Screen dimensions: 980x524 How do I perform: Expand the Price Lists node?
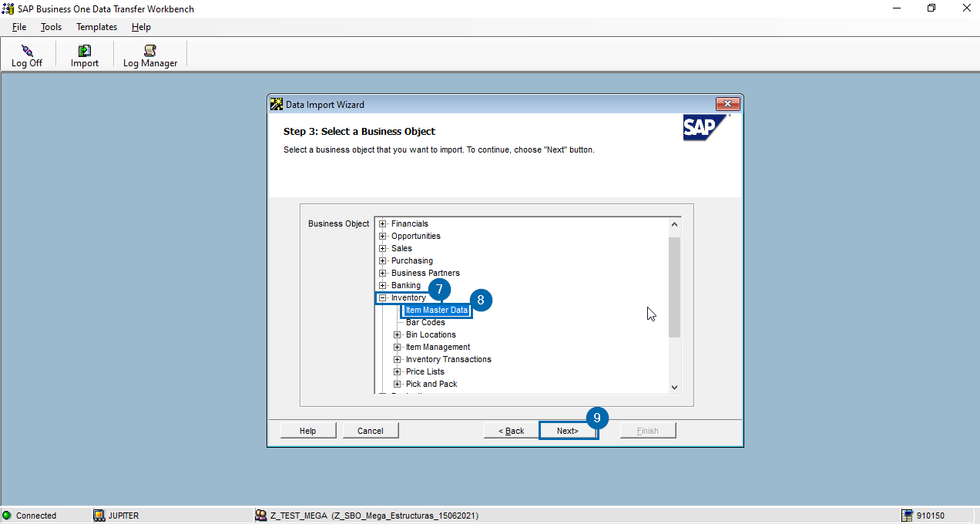click(398, 371)
